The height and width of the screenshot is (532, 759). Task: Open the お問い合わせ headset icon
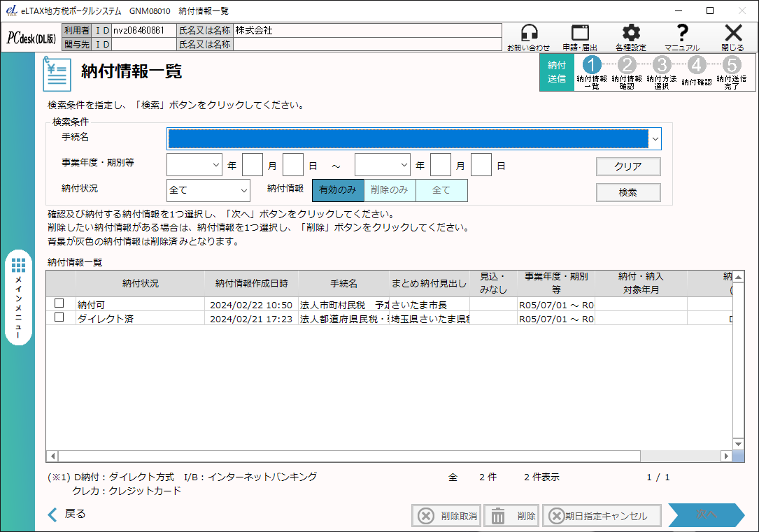529,37
